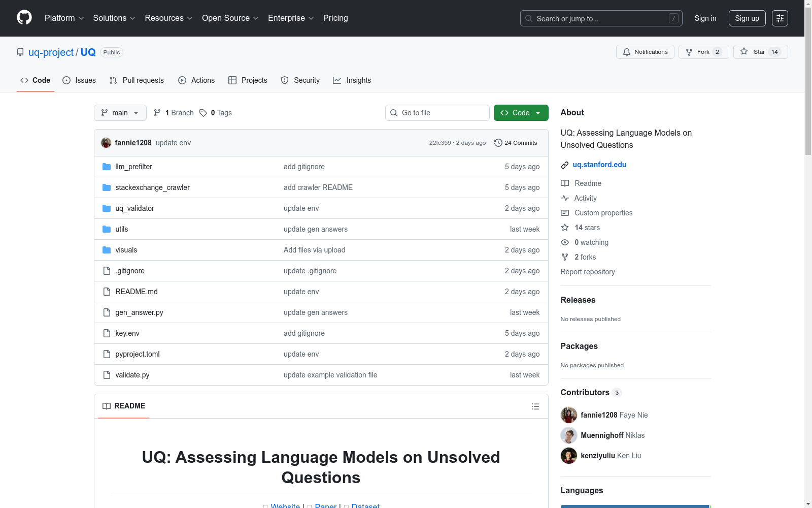Expand the Resources menu
The height and width of the screenshot is (508, 812).
point(169,18)
